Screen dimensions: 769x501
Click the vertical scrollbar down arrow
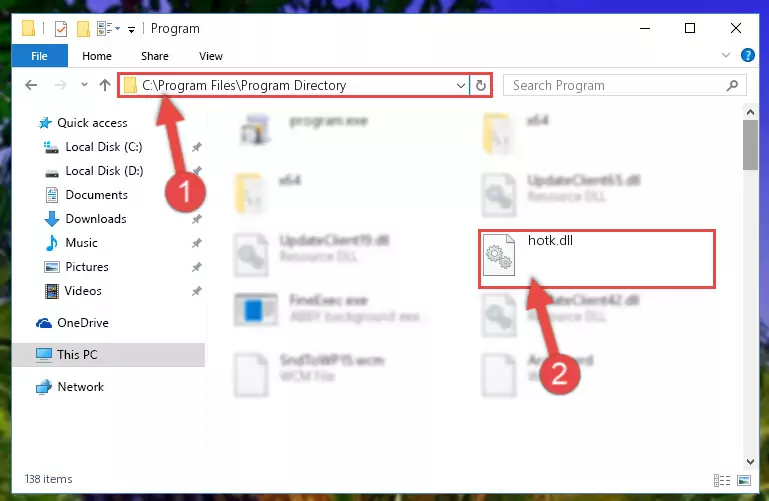pyautogui.click(x=750, y=461)
